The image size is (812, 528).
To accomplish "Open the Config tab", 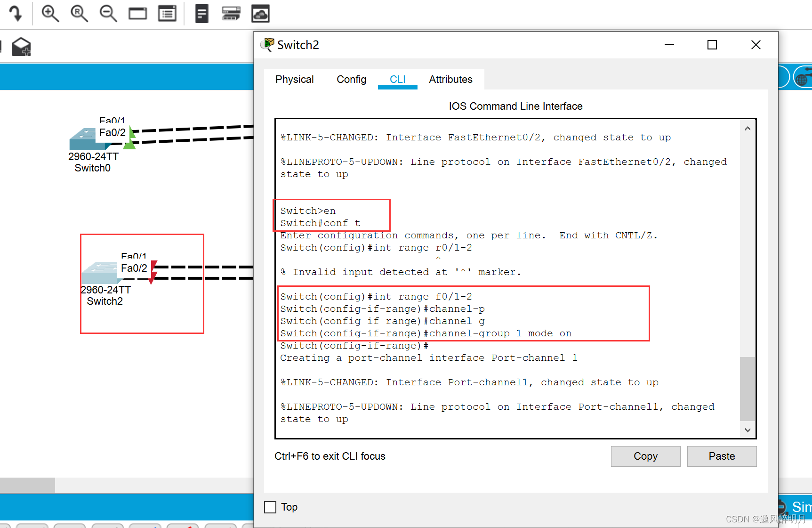I will pyautogui.click(x=352, y=80).
